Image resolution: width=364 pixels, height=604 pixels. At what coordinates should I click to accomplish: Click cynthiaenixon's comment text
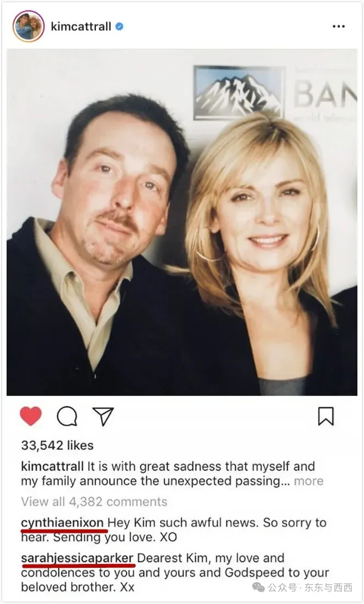point(174,529)
